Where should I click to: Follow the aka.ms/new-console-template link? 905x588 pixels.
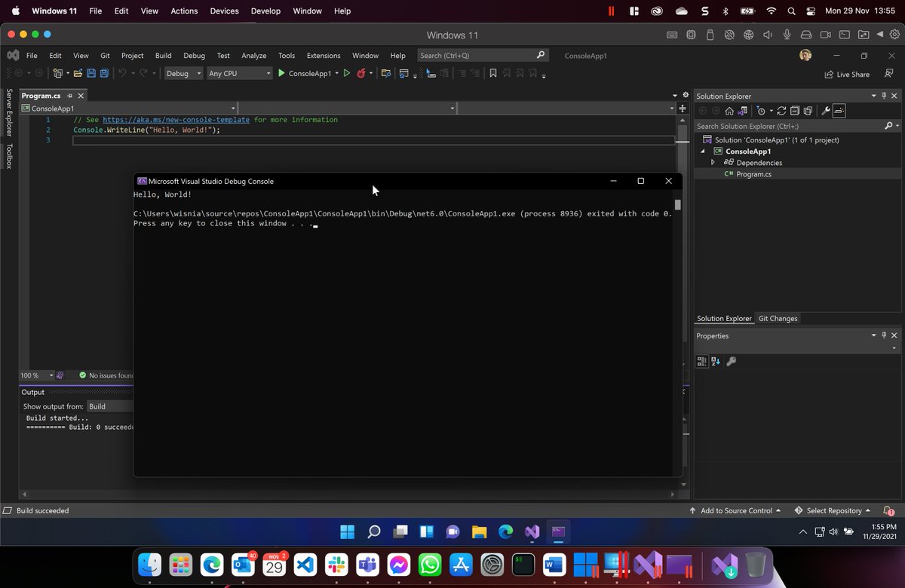[x=176, y=120]
